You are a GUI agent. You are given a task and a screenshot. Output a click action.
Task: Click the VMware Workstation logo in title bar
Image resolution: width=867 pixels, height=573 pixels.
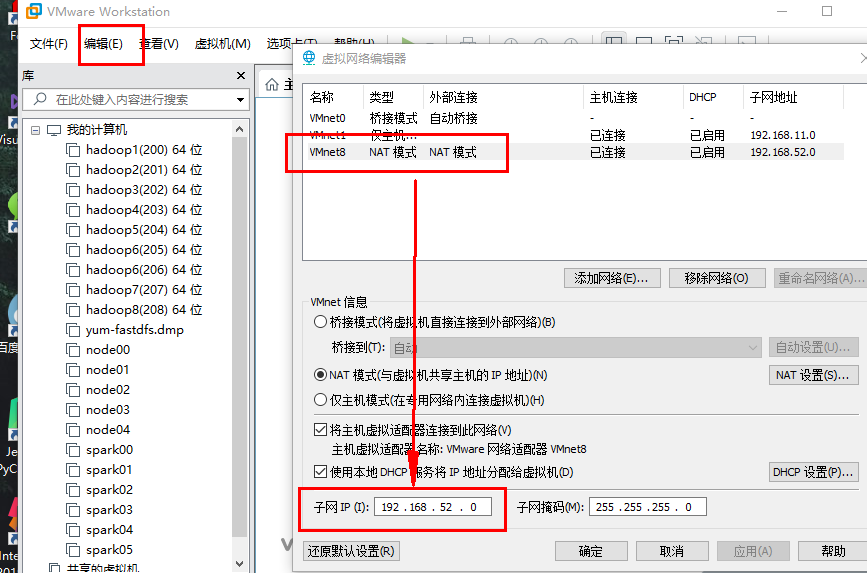[x=34, y=11]
